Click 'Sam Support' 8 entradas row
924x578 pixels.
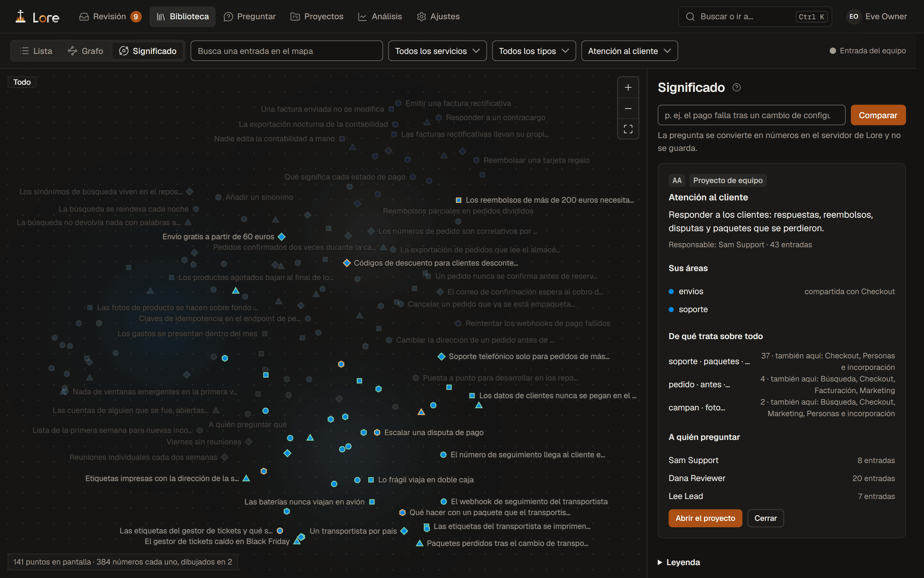[782, 460]
